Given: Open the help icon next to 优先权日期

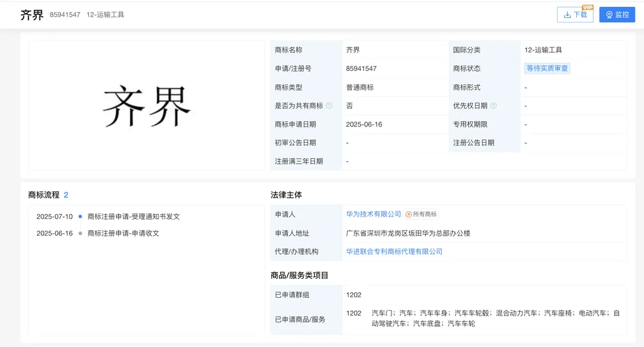Looking at the screenshot, I should [493, 105].
